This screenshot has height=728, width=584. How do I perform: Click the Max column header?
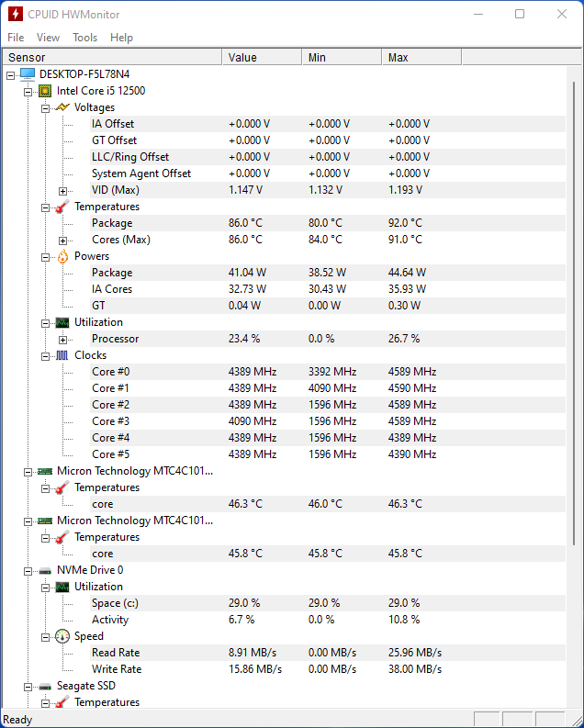422,58
